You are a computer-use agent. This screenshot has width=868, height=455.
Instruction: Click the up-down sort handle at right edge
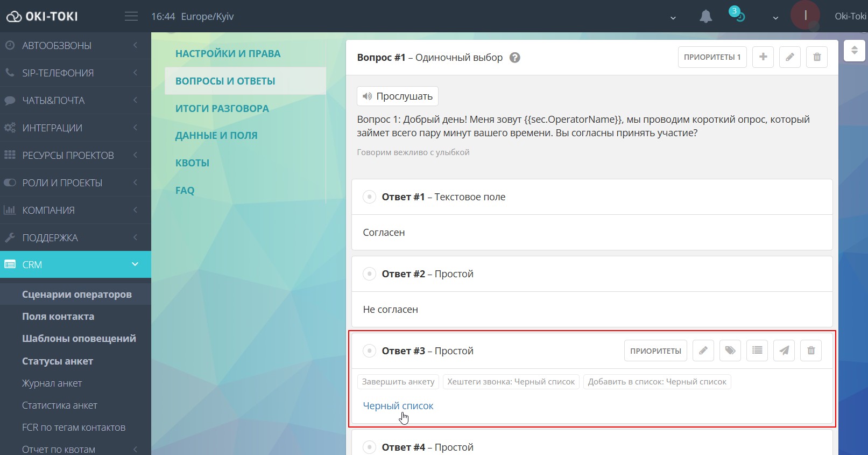click(x=854, y=51)
